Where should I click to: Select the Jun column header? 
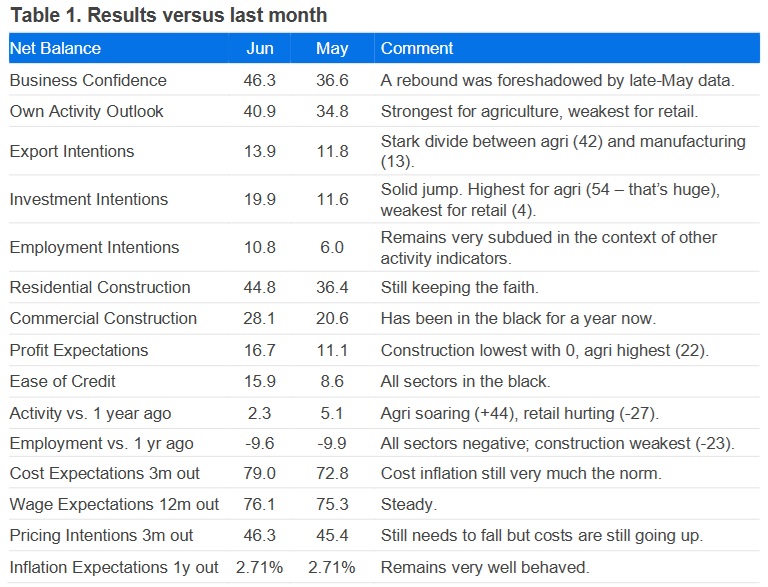tap(261, 48)
